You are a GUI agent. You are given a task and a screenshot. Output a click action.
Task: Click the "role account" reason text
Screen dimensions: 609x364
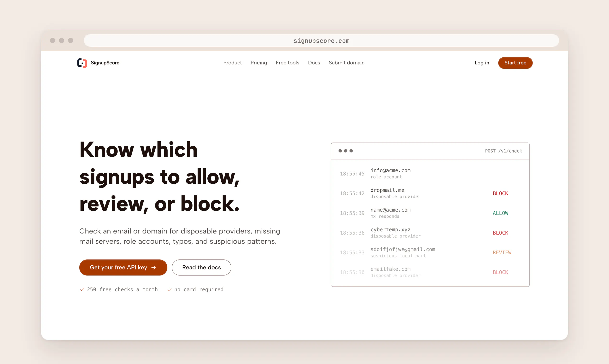(386, 177)
